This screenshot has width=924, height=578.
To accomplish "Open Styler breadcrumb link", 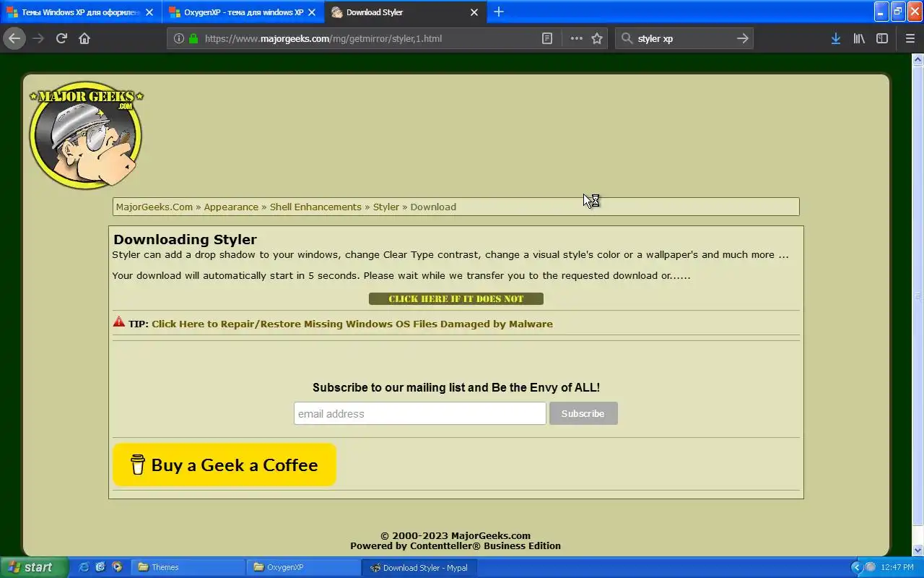I will point(385,207).
